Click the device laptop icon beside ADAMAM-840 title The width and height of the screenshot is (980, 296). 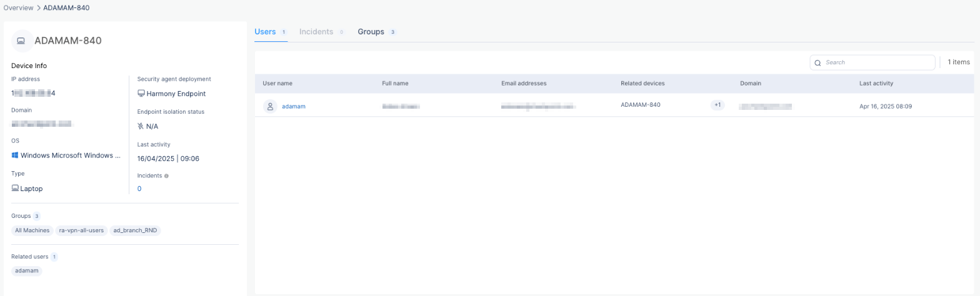[x=22, y=41]
